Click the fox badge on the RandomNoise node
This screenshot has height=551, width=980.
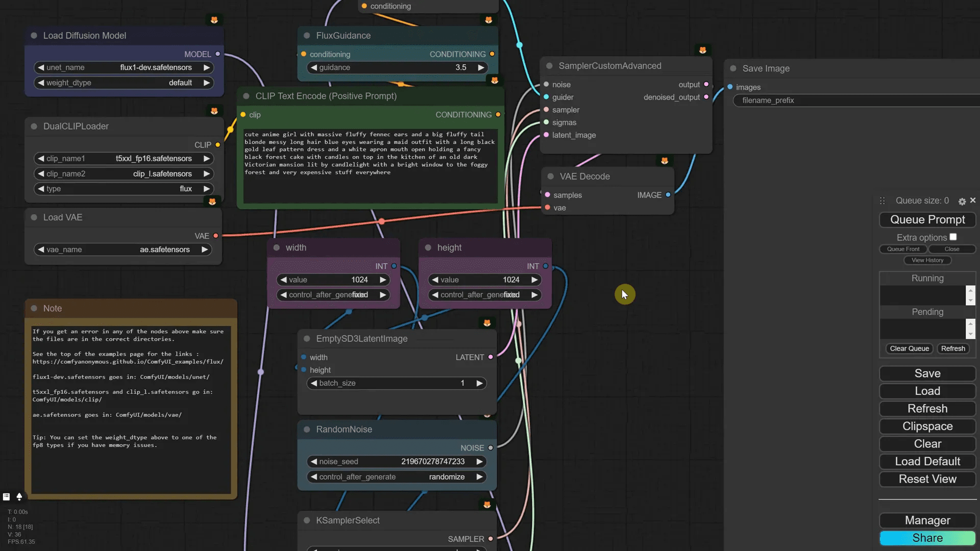487,415
